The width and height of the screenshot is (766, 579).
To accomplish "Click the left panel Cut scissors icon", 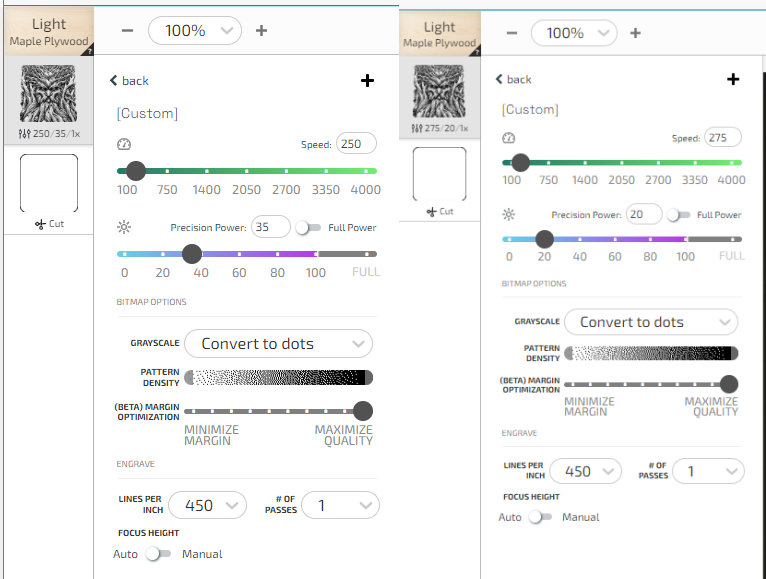I will (40, 224).
